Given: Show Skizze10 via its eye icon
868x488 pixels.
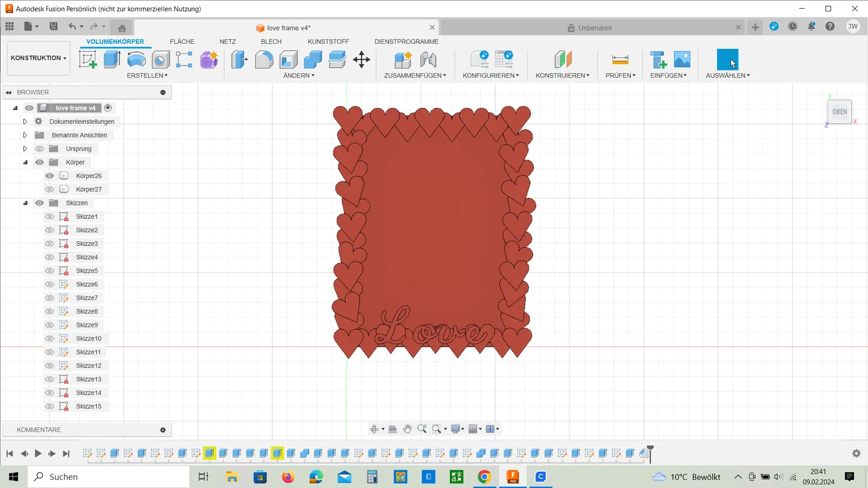Looking at the screenshot, I should 49,338.
